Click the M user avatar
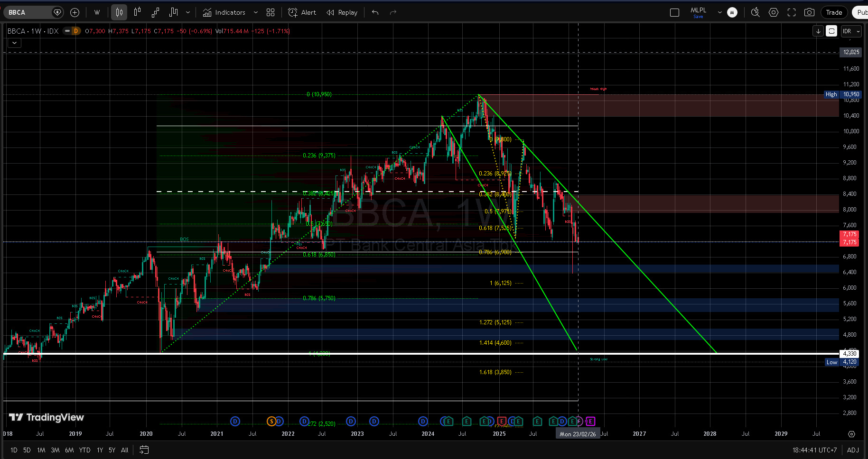Viewport: 868px width, 459px height. (732, 12)
